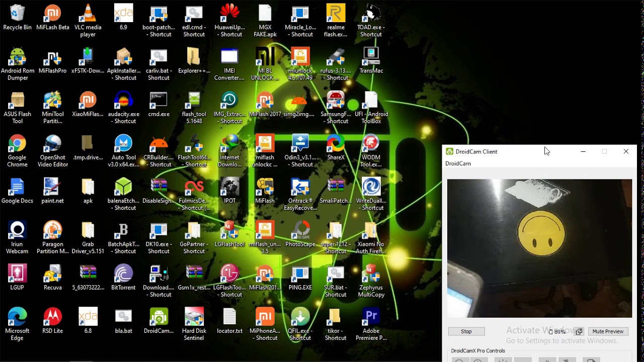Select the flash_tool 5.1648 icon
This screenshot has width=644, height=362.
[x=194, y=107]
